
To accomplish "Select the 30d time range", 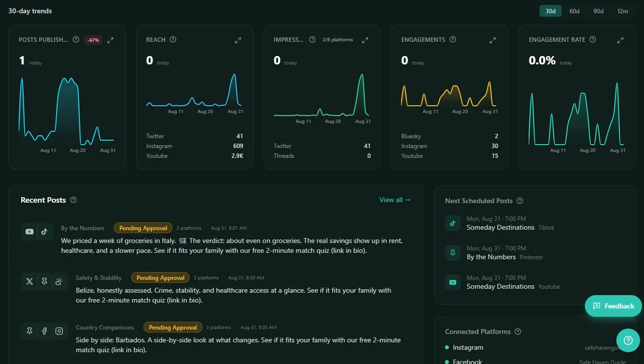I will pyautogui.click(x=551, y=11).
